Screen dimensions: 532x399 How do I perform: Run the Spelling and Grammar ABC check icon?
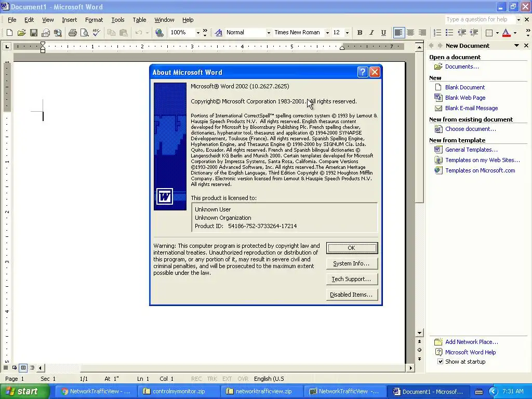pyautogui.click(x=96, y=33)
